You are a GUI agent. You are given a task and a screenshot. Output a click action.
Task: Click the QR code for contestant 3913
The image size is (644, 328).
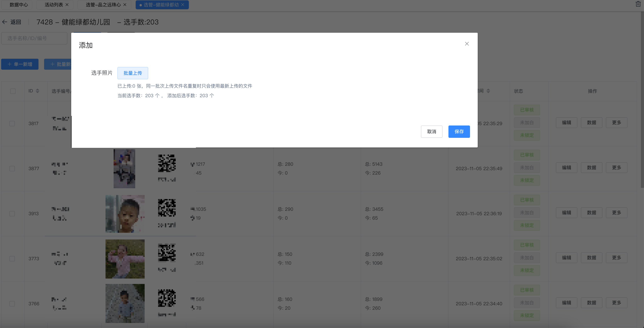167,208
